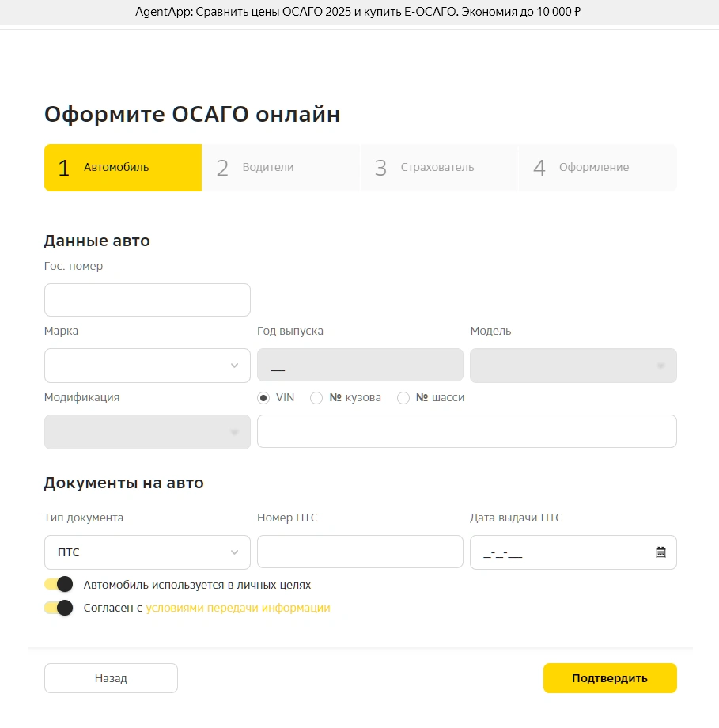Open the Модификация dropdown
This screenshot has width=719, height=728.
147,432
